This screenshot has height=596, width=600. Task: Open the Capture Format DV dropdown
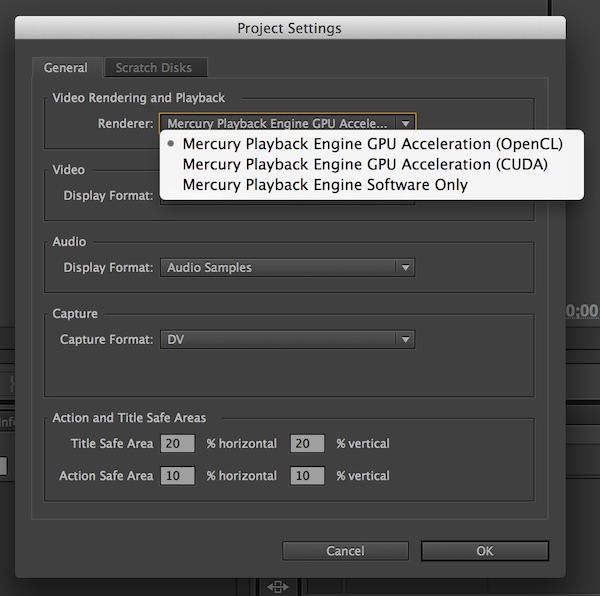pyautogui.click(x=287, y=339)
